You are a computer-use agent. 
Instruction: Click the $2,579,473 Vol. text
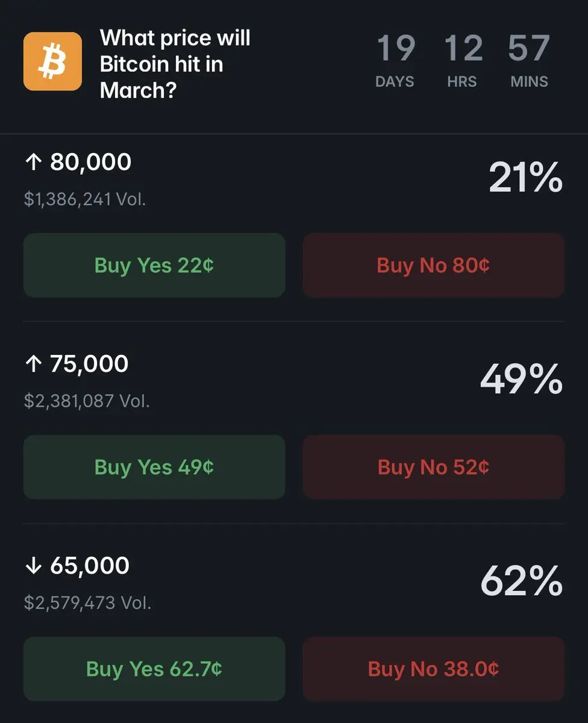87,603
